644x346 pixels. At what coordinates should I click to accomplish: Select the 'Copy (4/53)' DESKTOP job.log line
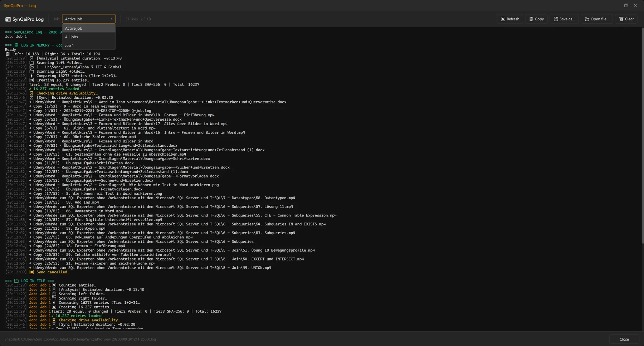(x=78, y=111)
